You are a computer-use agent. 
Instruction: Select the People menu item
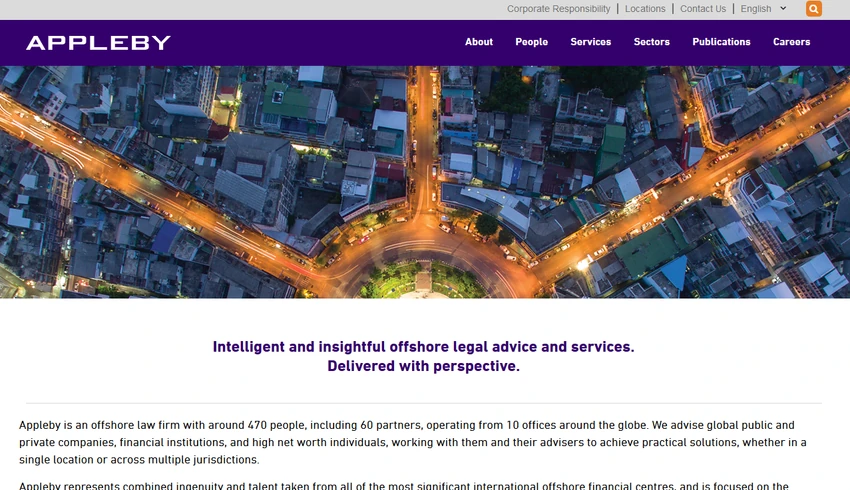pos(531,42)
